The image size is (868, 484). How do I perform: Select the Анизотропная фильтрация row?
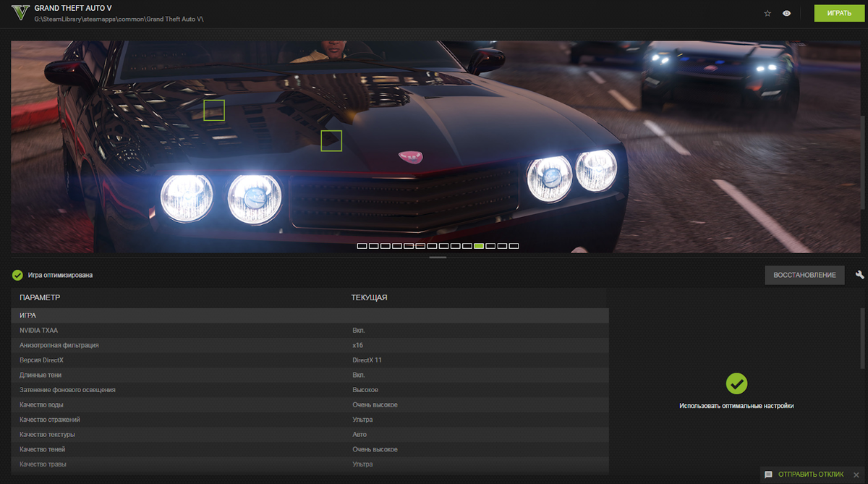click(310, 345)
